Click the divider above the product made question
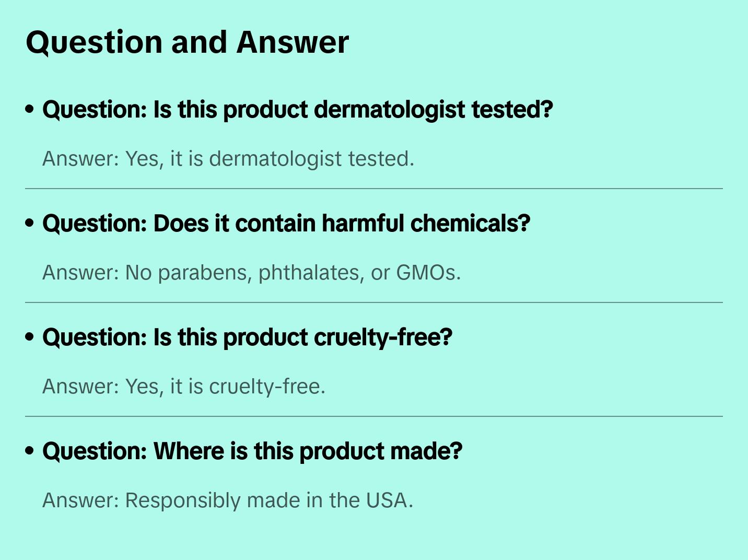 click(x=374, y=416)
